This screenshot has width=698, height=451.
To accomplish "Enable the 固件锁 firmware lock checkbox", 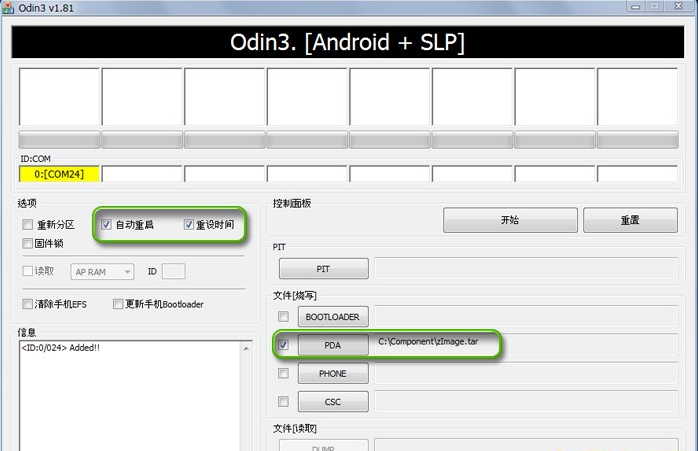I will point(28,243).
